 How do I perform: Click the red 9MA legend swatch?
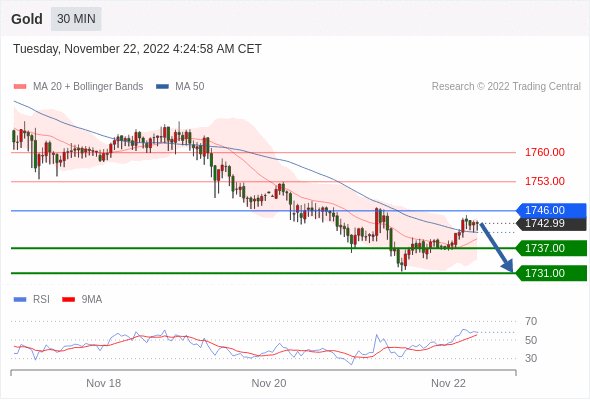(x=68, y=300)
